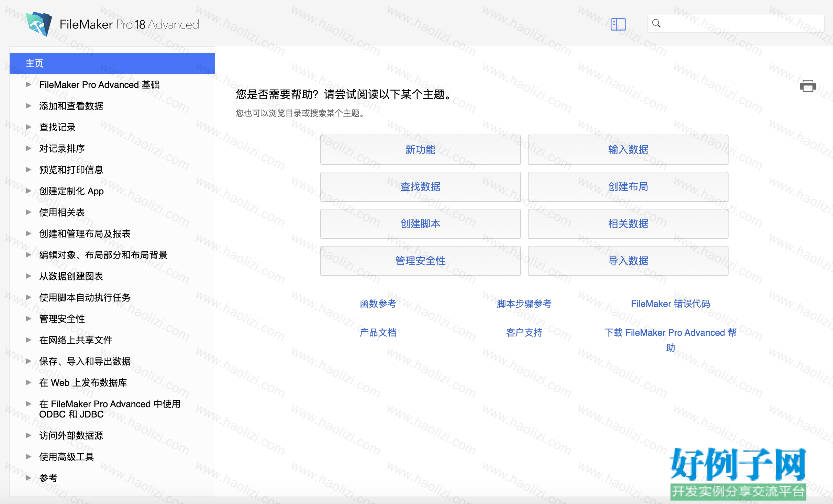This screenshot has height=504, width=833.
Task: Open 下载 FileMaker Pro Advanced 帮助 link
Action: pos(670,340)
